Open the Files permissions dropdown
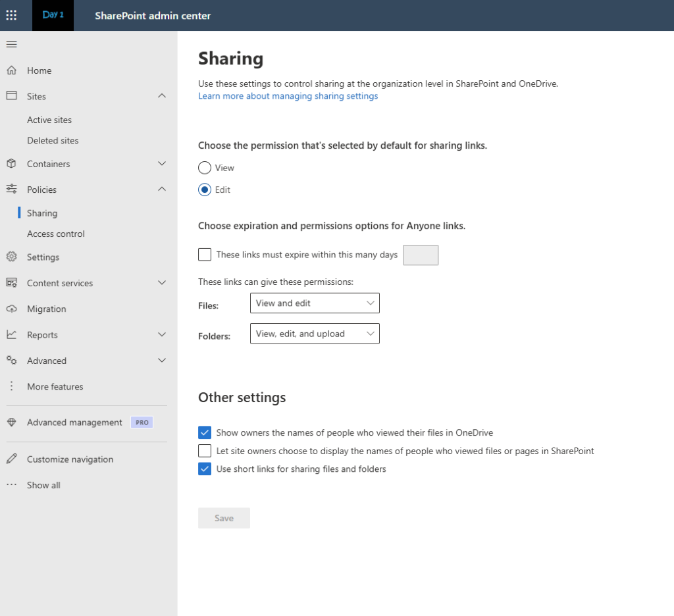 click(315, 303)
